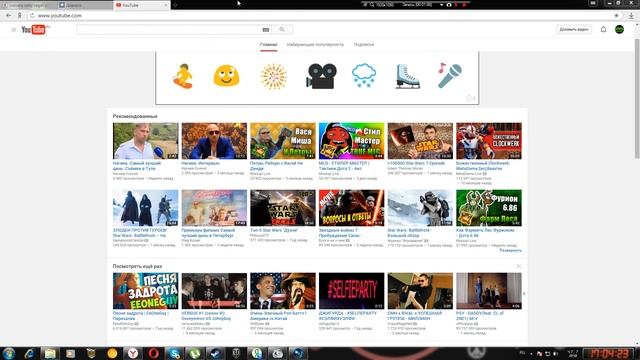Open uTorrent from the taskbar
The image size is (640, 360).
195,353
